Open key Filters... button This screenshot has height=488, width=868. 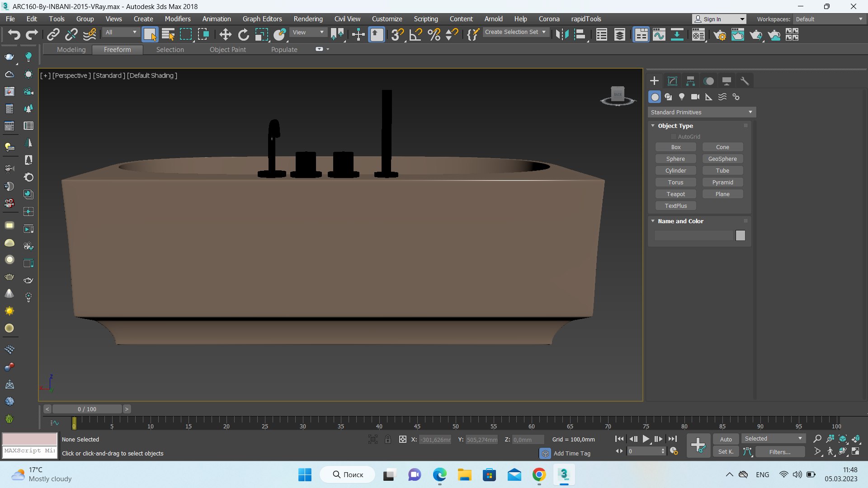point(780,452)
